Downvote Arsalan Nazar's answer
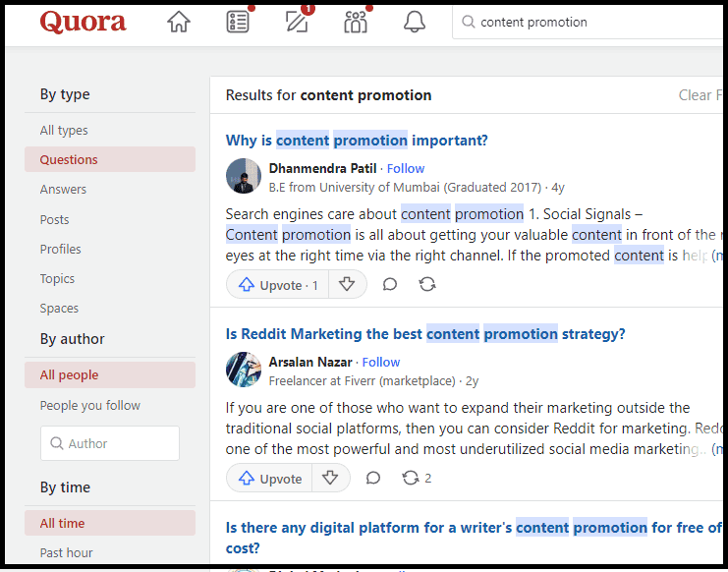This screenshot has height=572, width=728. pos(330,479)
